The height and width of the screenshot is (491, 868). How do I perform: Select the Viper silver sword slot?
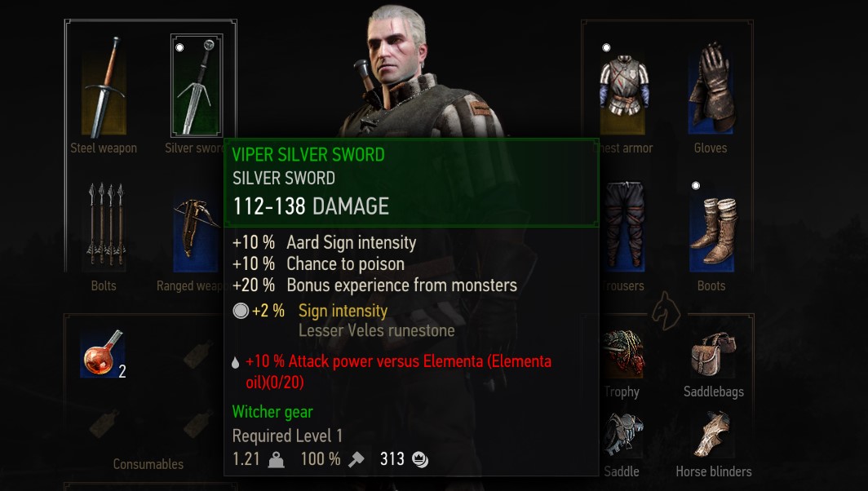click(x=197, y=86)
